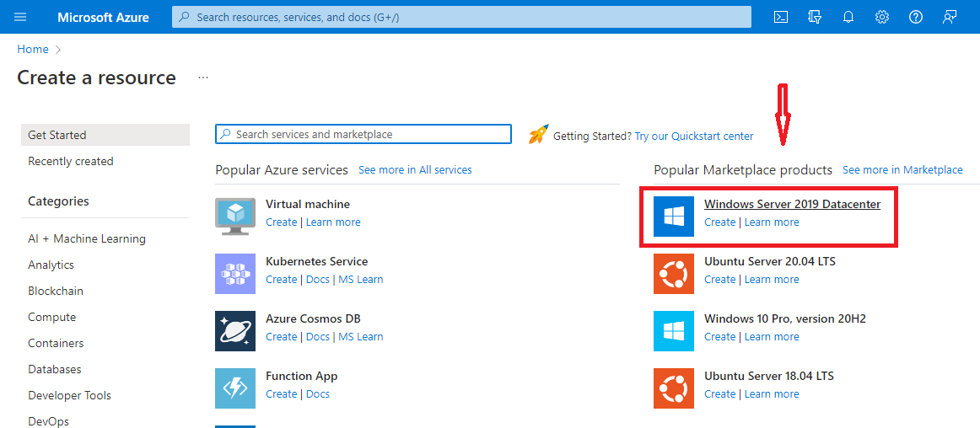Open the Containers category
The width and height of the screenshot is (980, 428).
56,344
